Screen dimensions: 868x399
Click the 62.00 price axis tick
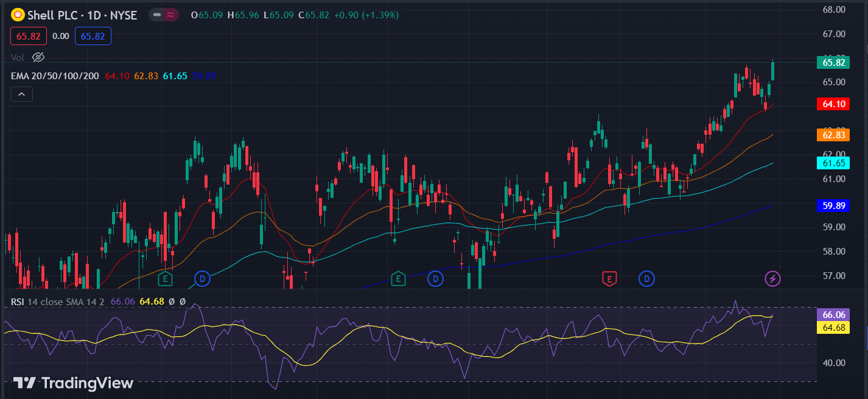[833, 154]
